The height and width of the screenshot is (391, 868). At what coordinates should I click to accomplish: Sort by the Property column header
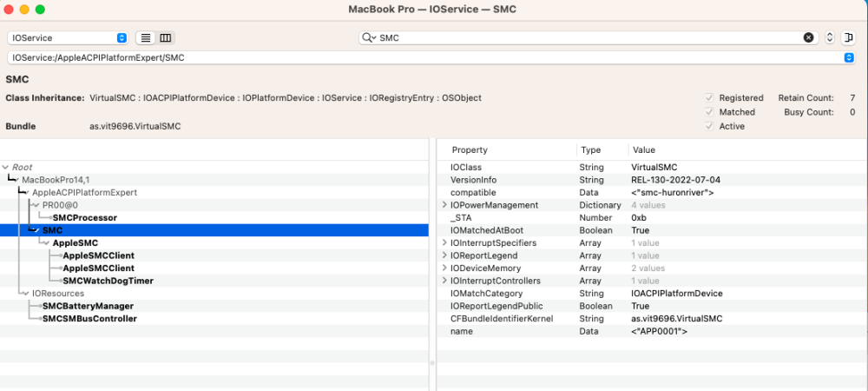470,150
